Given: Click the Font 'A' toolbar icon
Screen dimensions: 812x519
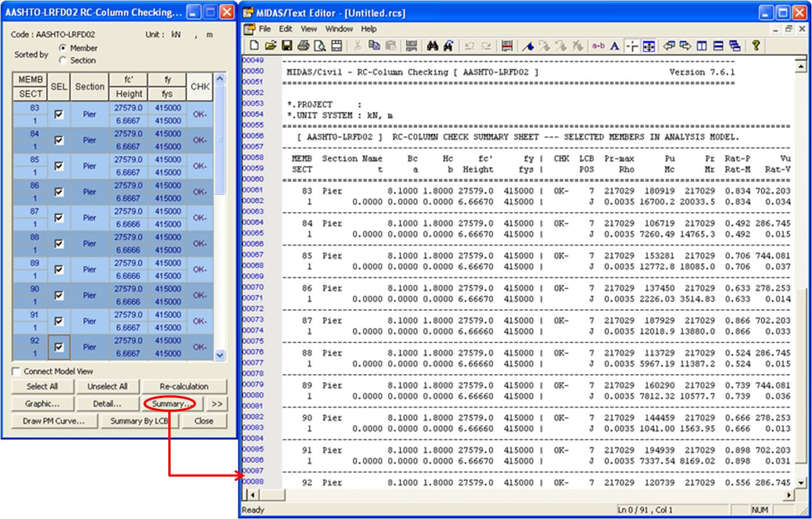Looking at the screenshot, I should (614, 46).
